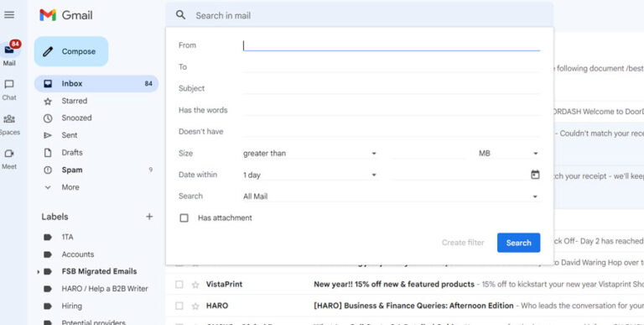Click the blue Search button
The height and width of the screenshot is (325, 644).
[519, 243]
